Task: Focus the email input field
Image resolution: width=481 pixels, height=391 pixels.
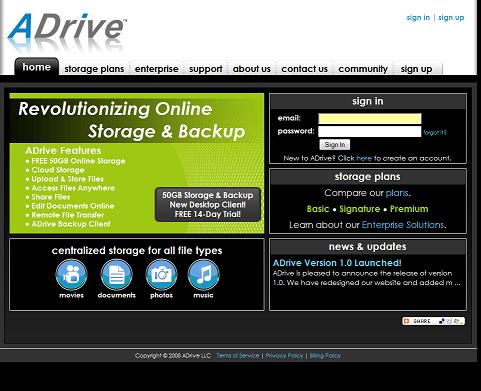Action: click(370, 118)
